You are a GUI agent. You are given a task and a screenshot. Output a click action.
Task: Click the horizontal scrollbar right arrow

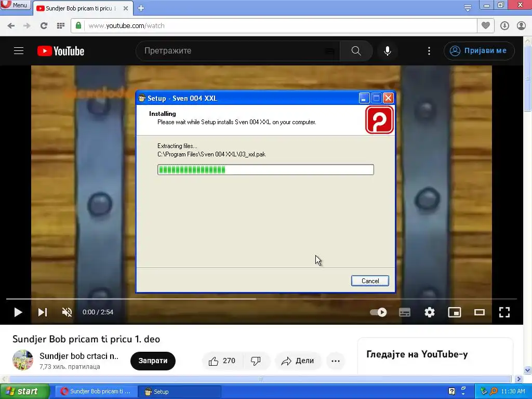pos(519,379)
